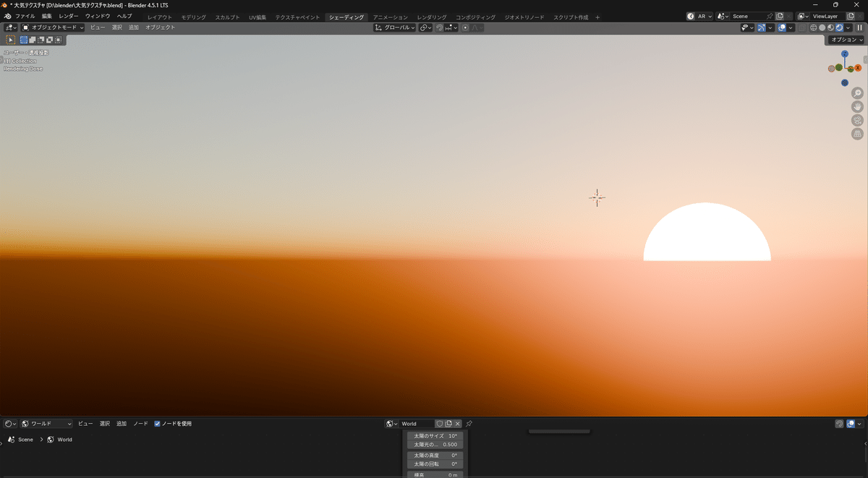Open editor type dropdown in viewport
Viewport: 868px width, 478px height.
click(11, 27)
